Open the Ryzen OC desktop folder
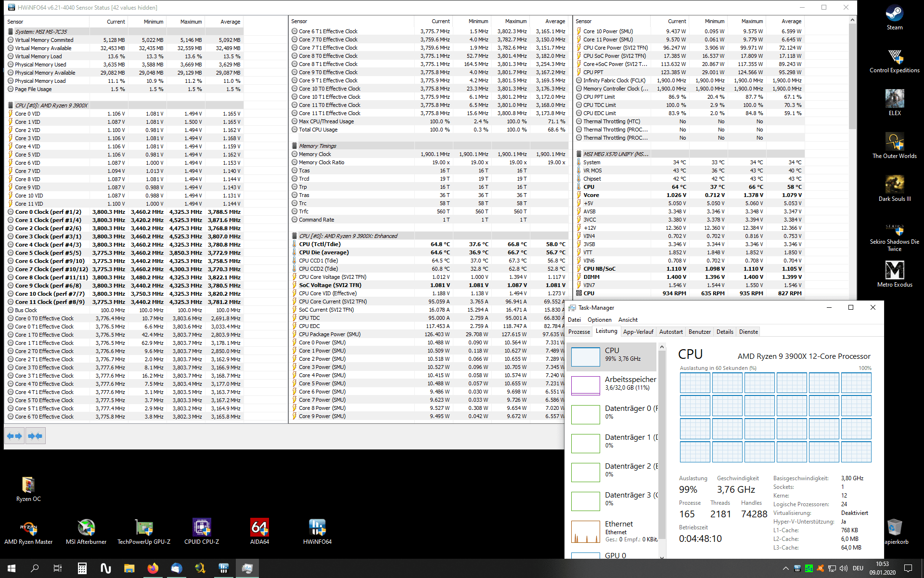924x578 pixels. pyautogui.click(x=28, y=489)
